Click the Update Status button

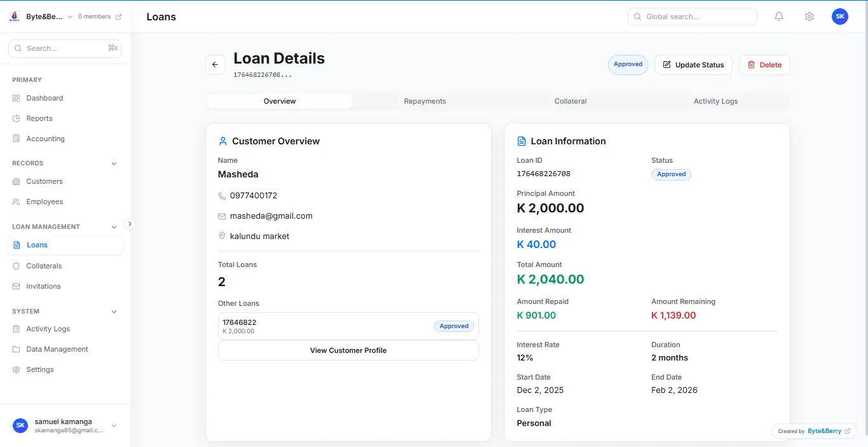coord(693,64)
